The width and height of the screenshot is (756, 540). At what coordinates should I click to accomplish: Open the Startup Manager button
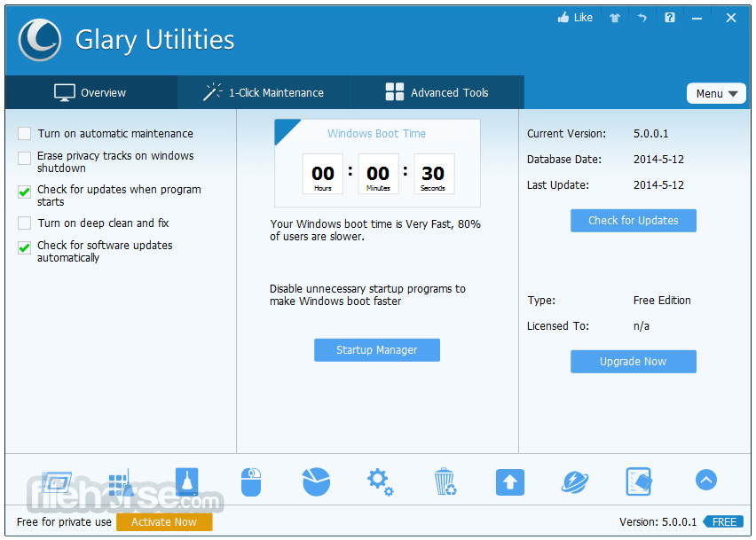(x=376, y=349)
